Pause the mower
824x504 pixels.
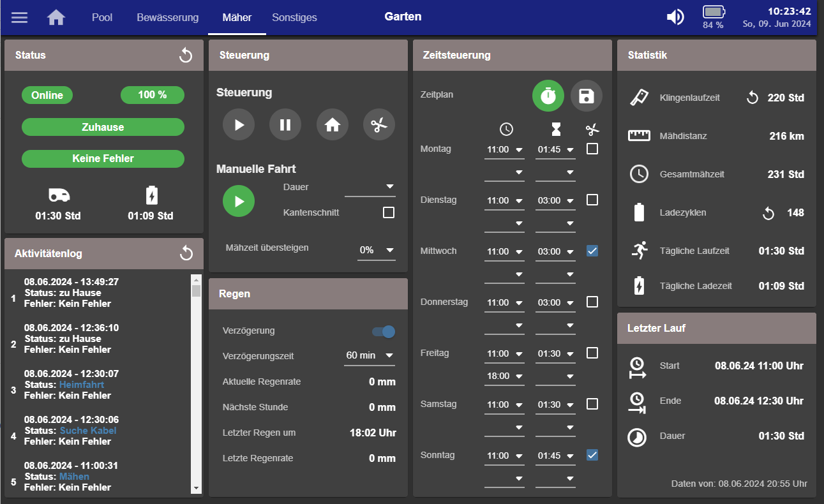click(x=285, y=125)
